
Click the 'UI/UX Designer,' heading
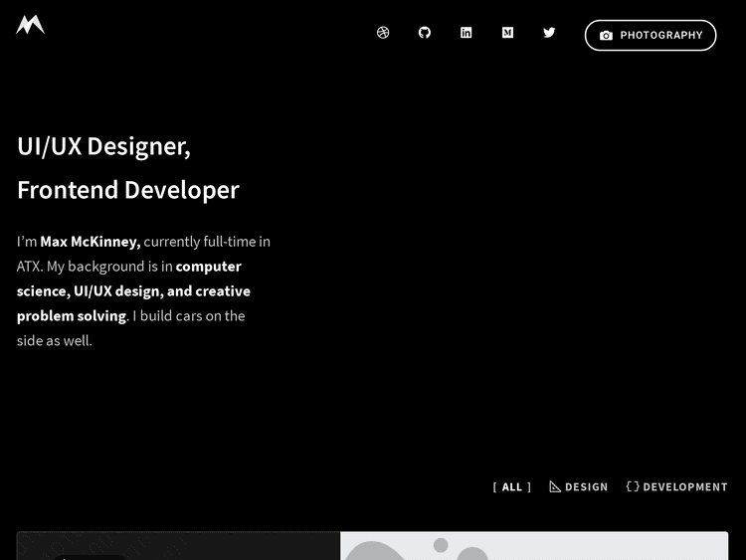point(103,146)
